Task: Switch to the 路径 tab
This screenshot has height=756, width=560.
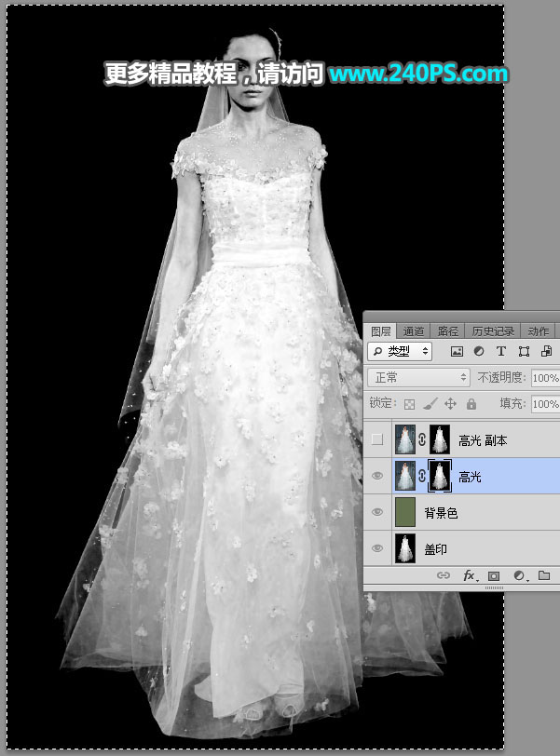Action: point(447,331)
